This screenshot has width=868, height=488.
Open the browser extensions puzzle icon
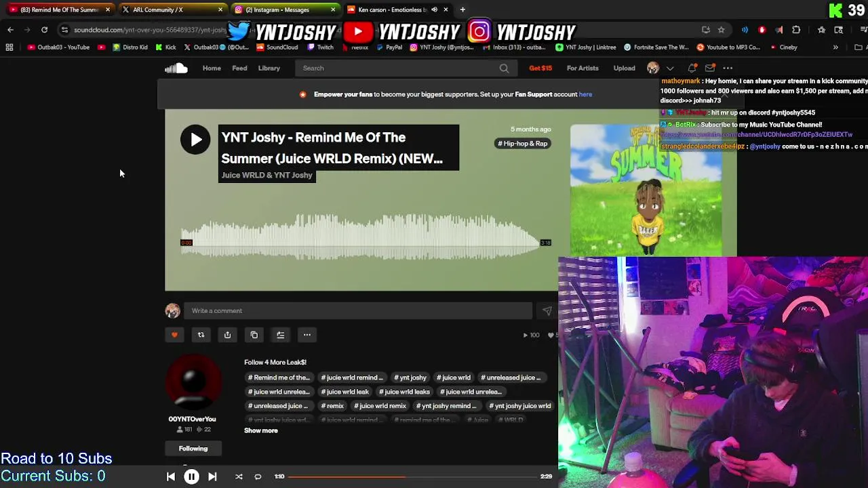[796, 30]
